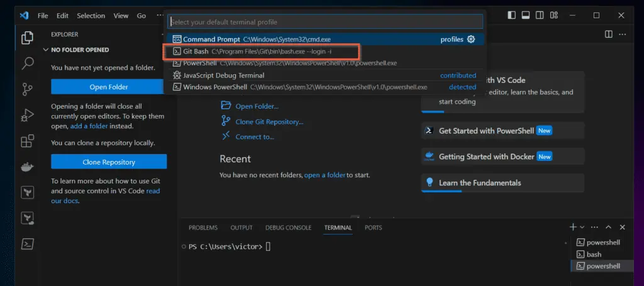The image size is (644, 286).
Task: Open the View menu
Action: 121,16
